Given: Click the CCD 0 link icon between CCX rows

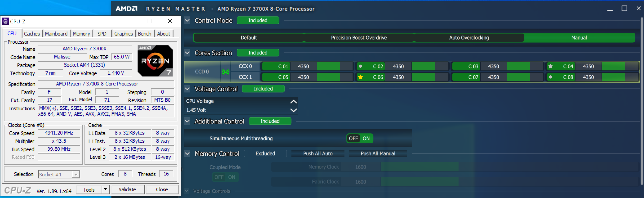Looking at the screenshot, I should (226, 72).
